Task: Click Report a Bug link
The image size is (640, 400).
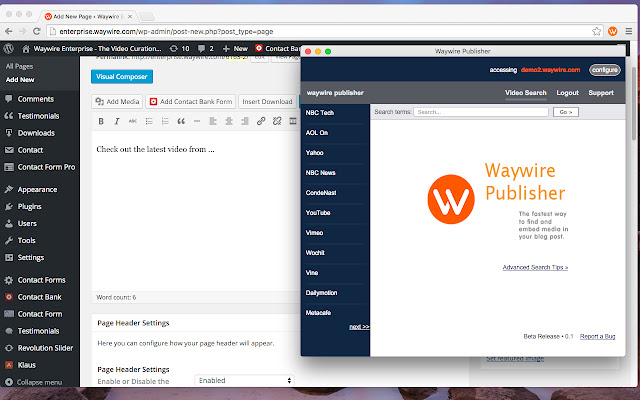Action: 598,336
